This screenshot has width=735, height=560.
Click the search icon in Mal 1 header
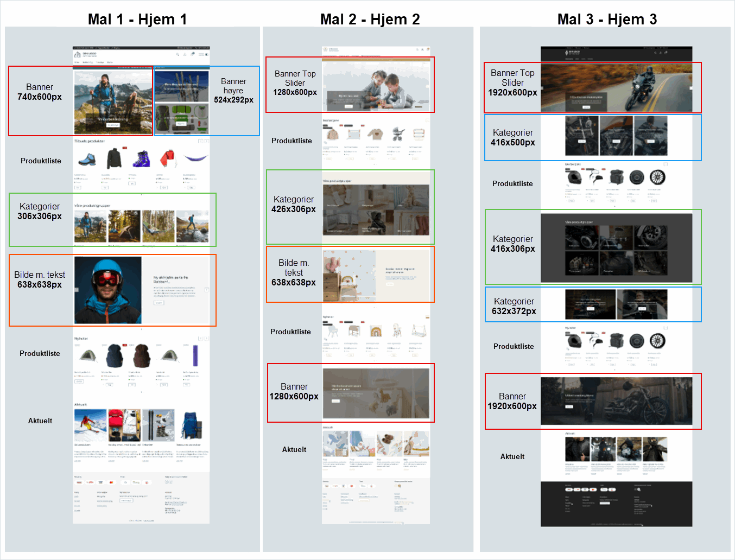tap(177, 54)
